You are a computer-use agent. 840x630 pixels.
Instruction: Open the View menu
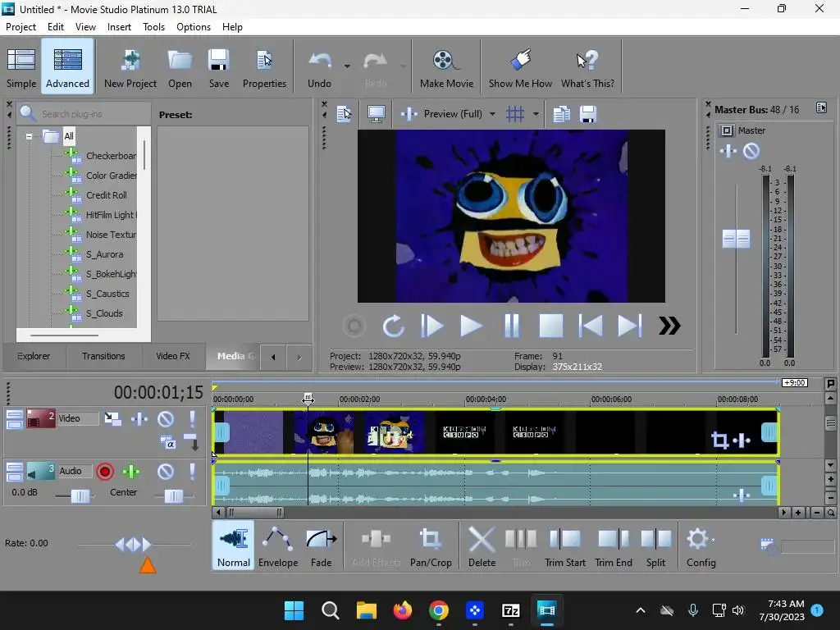(x=85, y=27)
